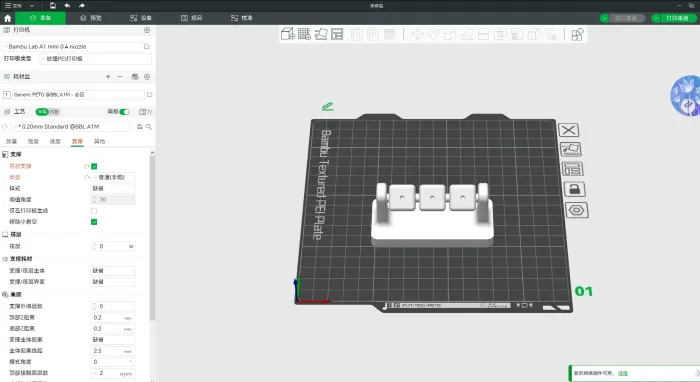Click the Add plate grid icon
The image size is (700, 382).
tap(304, 34)
